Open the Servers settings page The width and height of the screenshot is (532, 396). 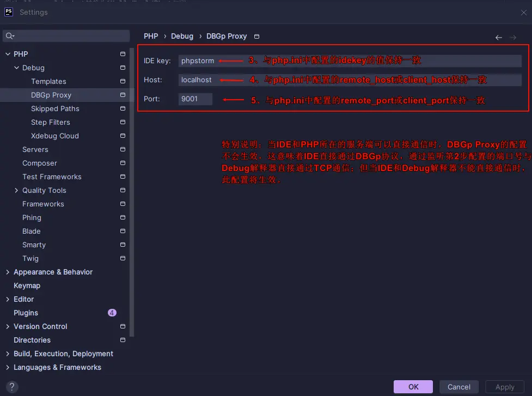pyautogui.click(x=35, y=149)
